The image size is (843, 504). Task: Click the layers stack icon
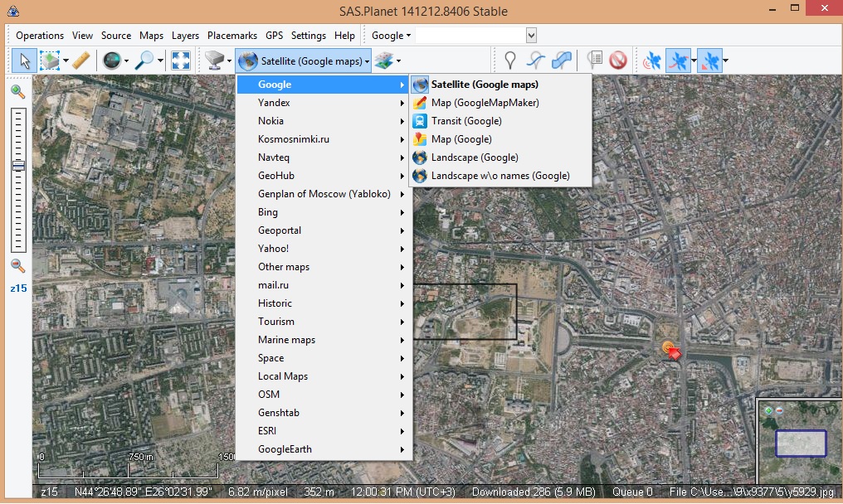(x=384, y=61)
